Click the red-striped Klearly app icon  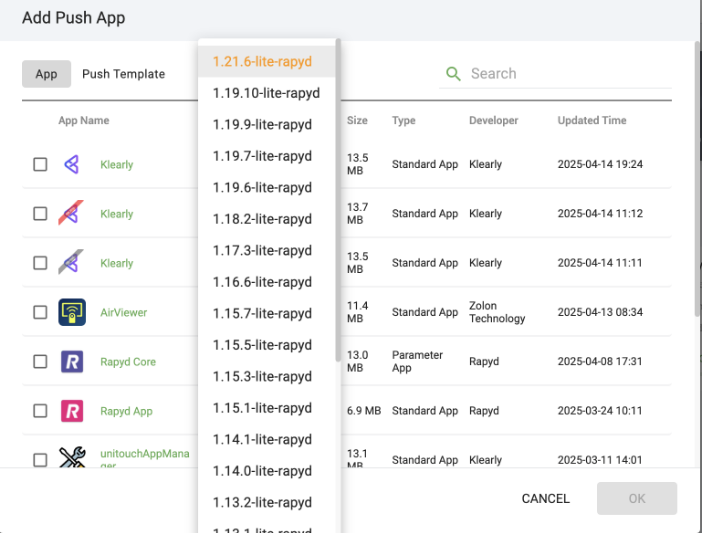71,213
